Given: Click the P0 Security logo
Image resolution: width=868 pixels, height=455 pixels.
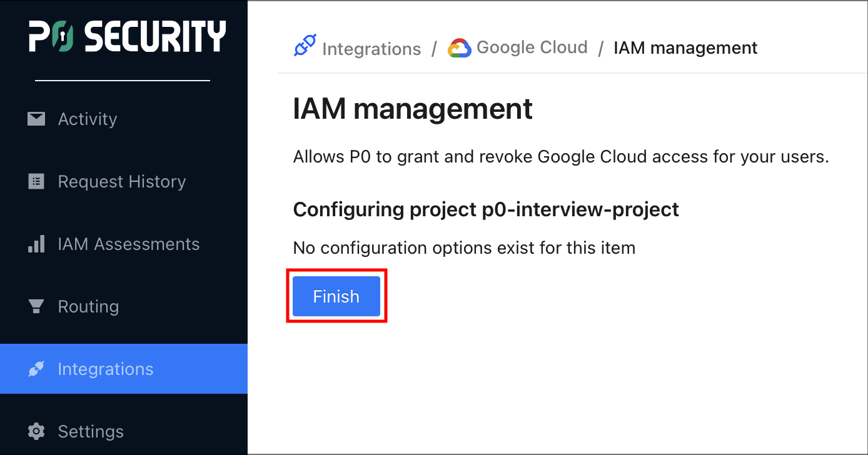Looking at the screenshot, I should point(127,37).
